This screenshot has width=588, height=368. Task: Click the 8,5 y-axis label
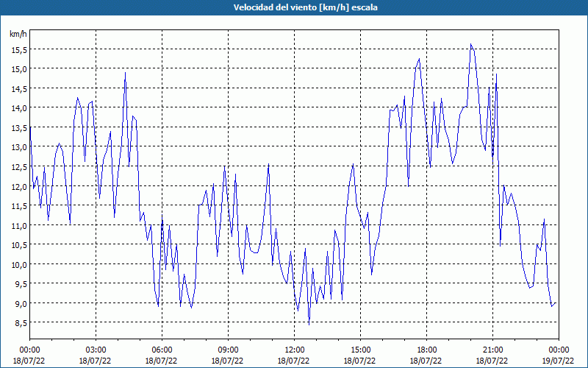(x=21, y=323)
